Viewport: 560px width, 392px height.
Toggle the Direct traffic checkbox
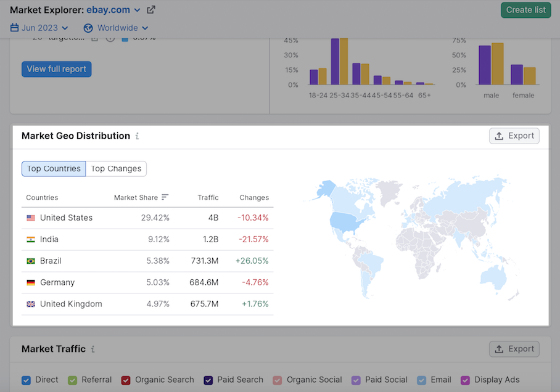coord(26,380)
